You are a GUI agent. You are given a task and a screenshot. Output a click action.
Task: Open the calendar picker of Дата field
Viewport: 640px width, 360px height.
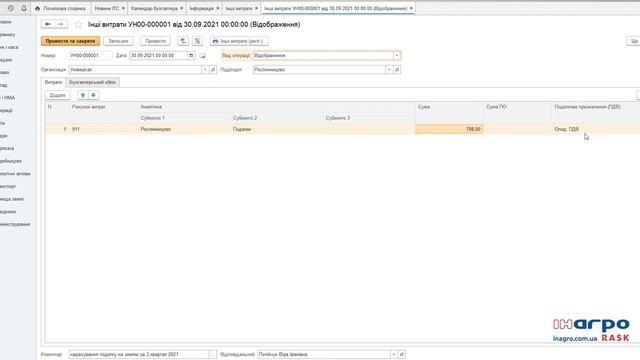click(x=191, y=56)
